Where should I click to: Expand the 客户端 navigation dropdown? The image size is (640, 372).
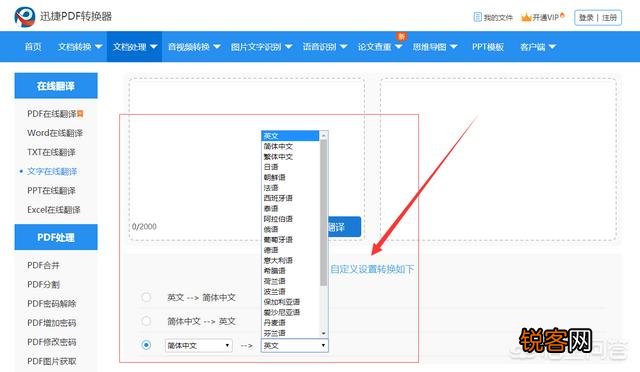pos(538,47)
